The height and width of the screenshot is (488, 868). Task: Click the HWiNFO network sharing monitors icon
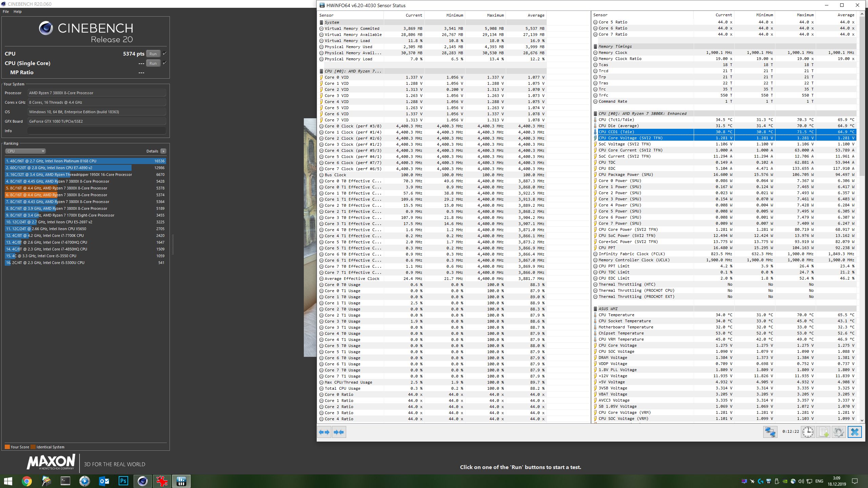(770, 432)
